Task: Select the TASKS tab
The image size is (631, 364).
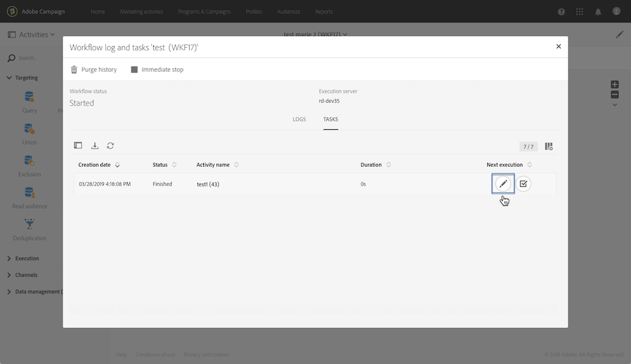Action: click(331, 119)
